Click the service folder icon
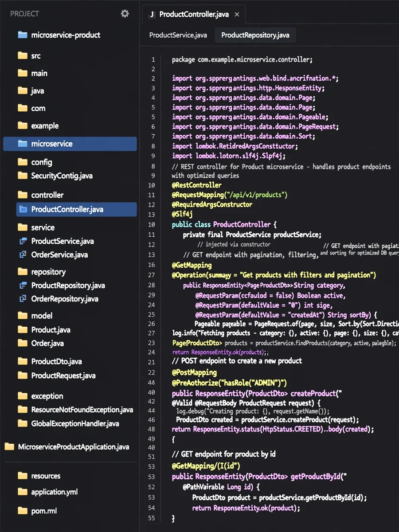Viewport: 399px width, 532px height. [x=23, y=227]
